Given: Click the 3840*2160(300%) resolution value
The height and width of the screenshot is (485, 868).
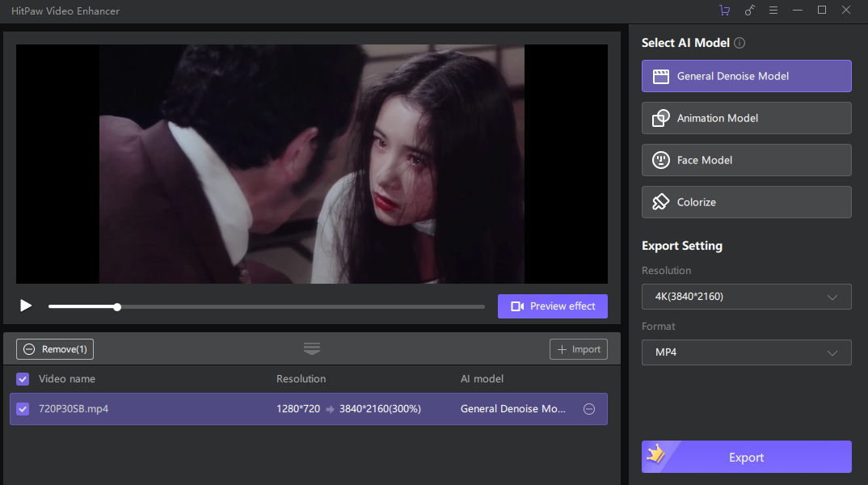Looking at the screenshot, I should pos(381,409).
